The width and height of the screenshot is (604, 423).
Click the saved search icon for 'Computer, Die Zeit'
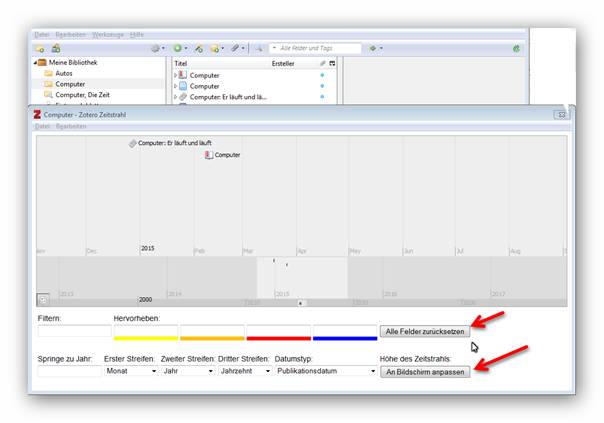tap(48, 95)
